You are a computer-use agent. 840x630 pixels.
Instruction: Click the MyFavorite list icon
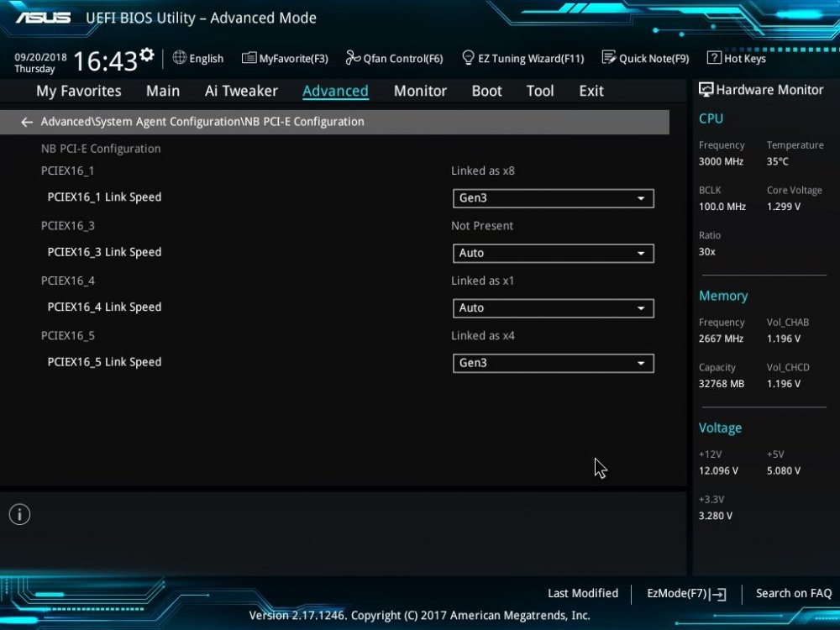click(x=249, y=58)
